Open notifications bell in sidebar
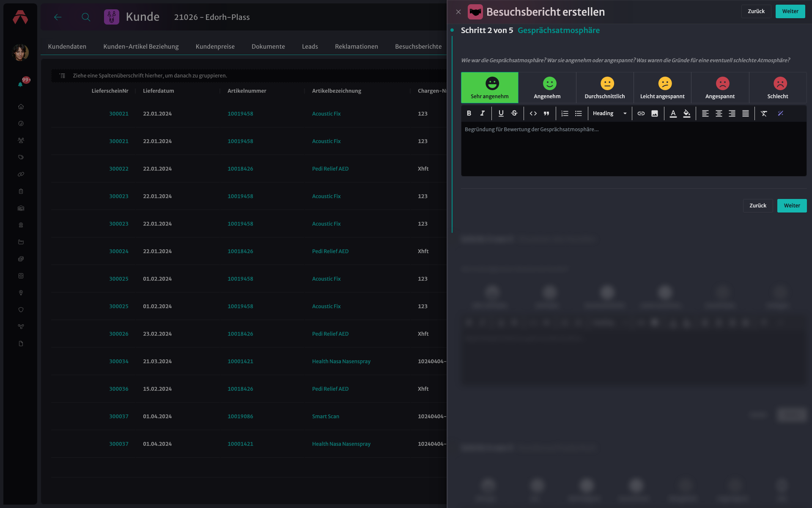 pos(20,84)
